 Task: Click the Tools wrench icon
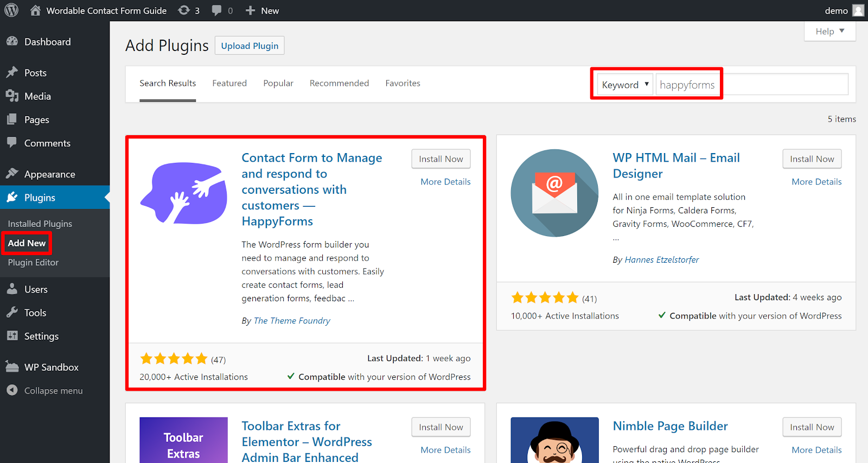pyautogui.click(x=12, y=312)
